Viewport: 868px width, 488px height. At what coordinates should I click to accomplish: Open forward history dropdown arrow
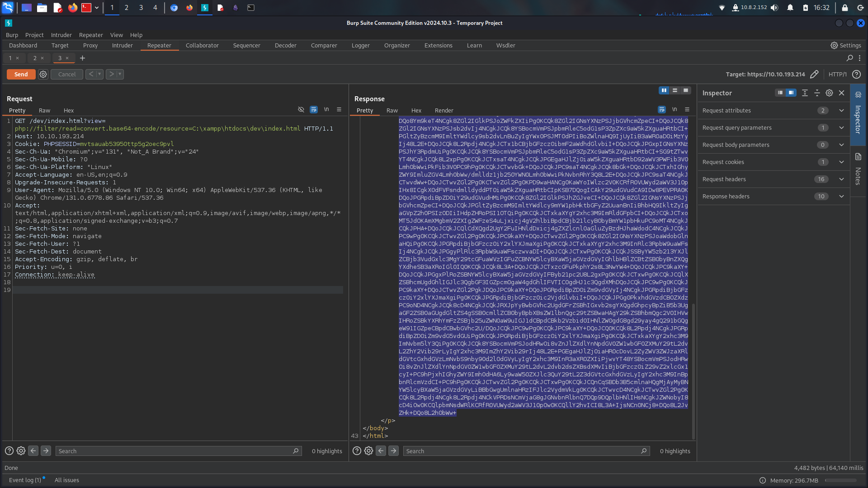coord(120,74)
